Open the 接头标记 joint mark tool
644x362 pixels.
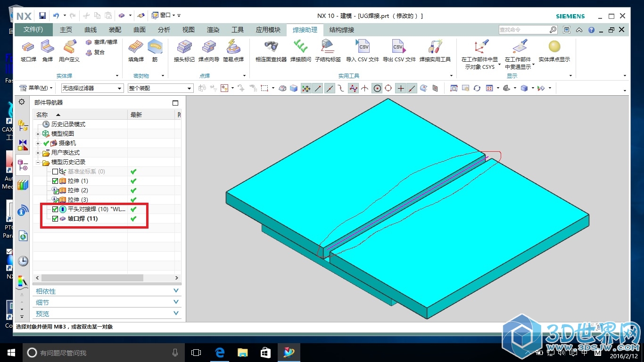coord(184,51)
